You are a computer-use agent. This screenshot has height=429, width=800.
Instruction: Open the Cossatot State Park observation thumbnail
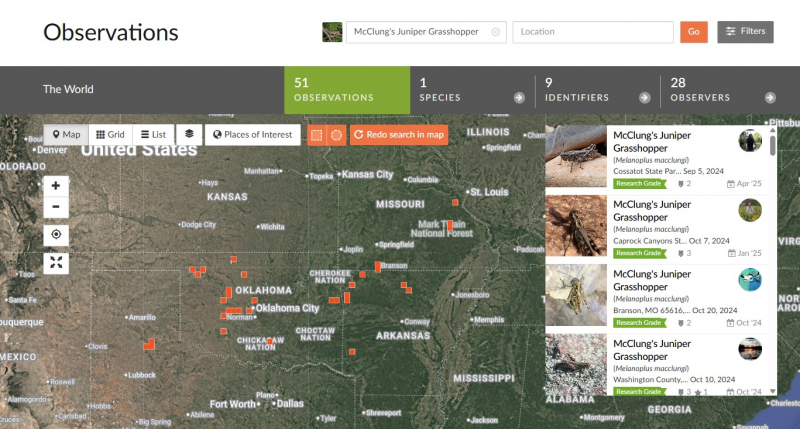point(576,156)
